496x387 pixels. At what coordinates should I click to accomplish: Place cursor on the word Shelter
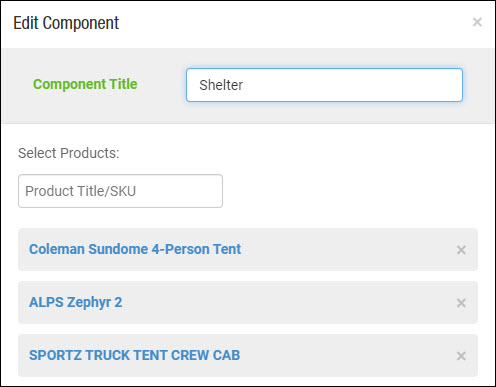tap(221, 85)
